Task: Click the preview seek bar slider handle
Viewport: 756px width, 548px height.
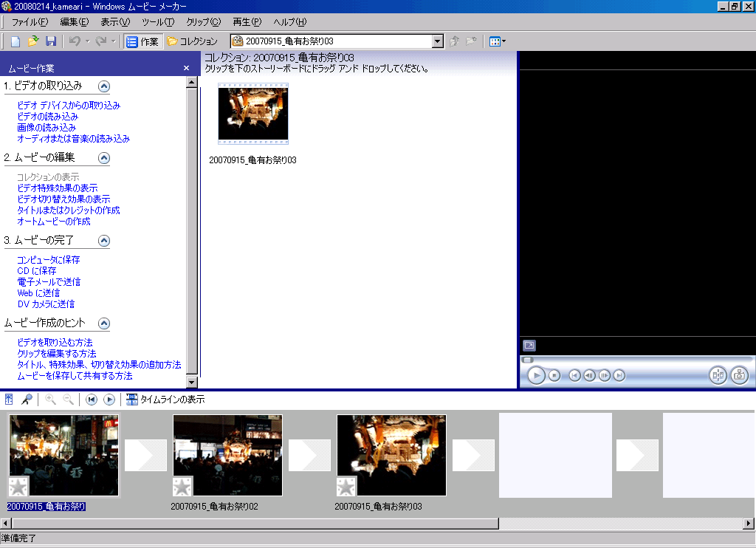Action: coord(527,360)
